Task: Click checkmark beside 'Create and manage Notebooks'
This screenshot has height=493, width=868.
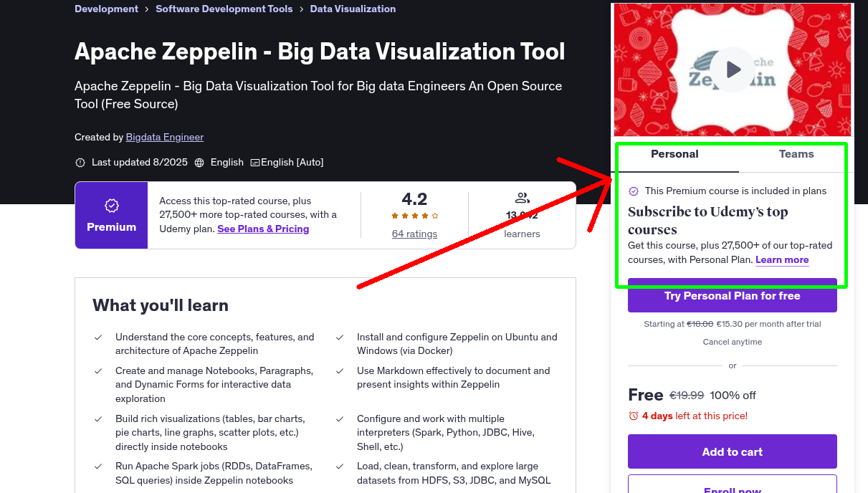Action: [98, 370]
